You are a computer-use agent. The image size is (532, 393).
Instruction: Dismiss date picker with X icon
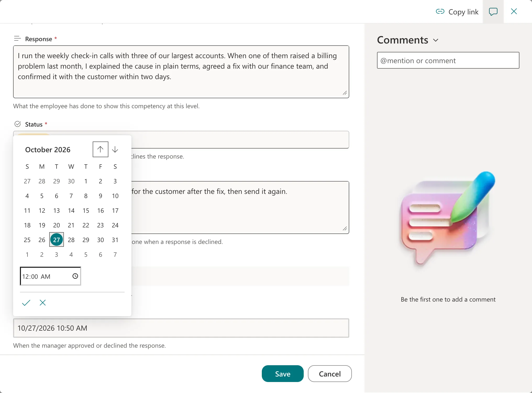(43, 303)
